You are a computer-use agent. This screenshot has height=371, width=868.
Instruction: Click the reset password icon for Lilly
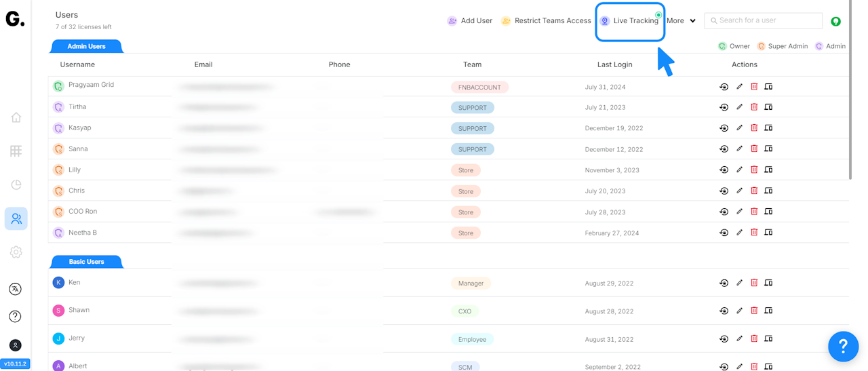[724, 170]
